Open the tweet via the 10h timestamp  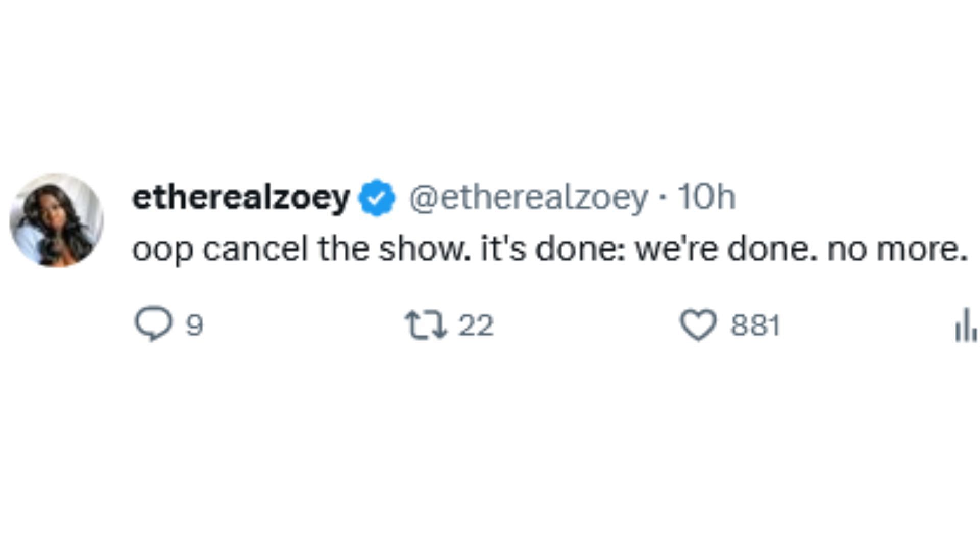pos(706,197)
